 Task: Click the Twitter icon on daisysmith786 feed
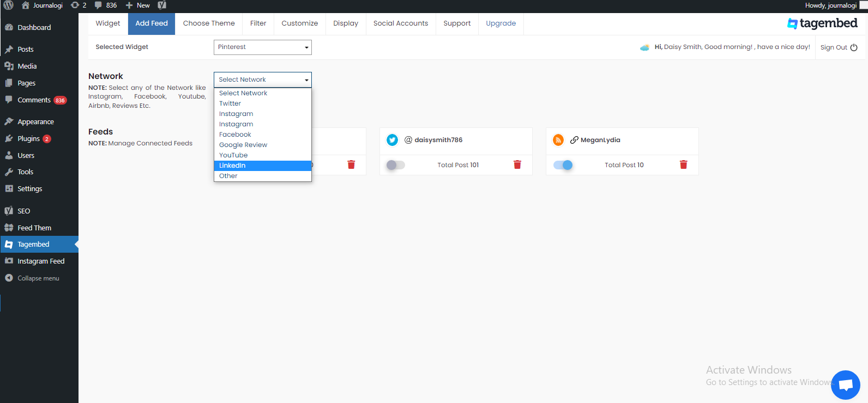click(392, 140)
